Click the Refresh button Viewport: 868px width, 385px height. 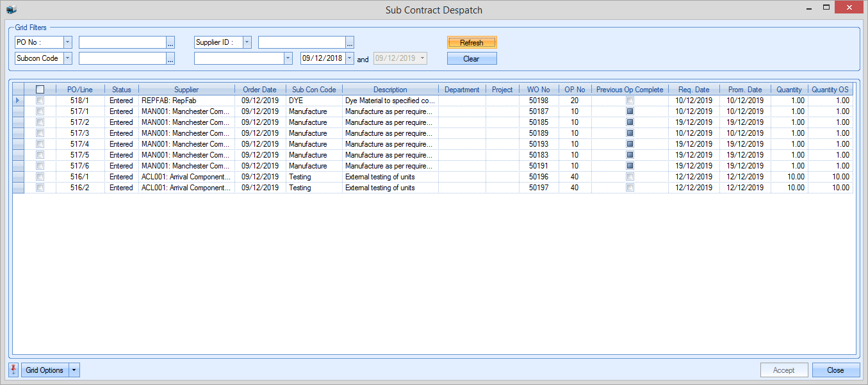471,43
